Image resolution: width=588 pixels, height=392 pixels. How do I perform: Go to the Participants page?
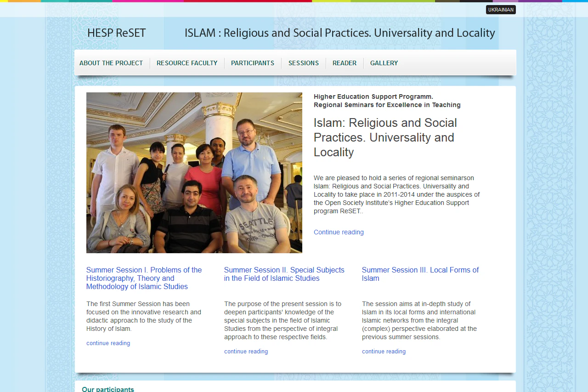pyautogui.click(x=253, y=63)
